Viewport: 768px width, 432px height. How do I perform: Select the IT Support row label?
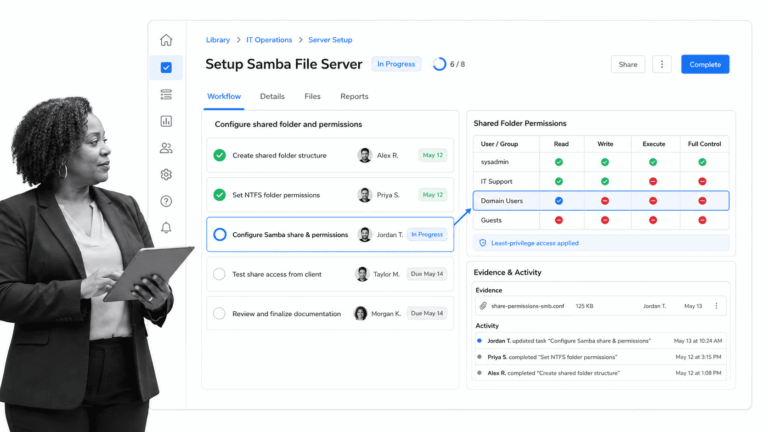point(496,181)
